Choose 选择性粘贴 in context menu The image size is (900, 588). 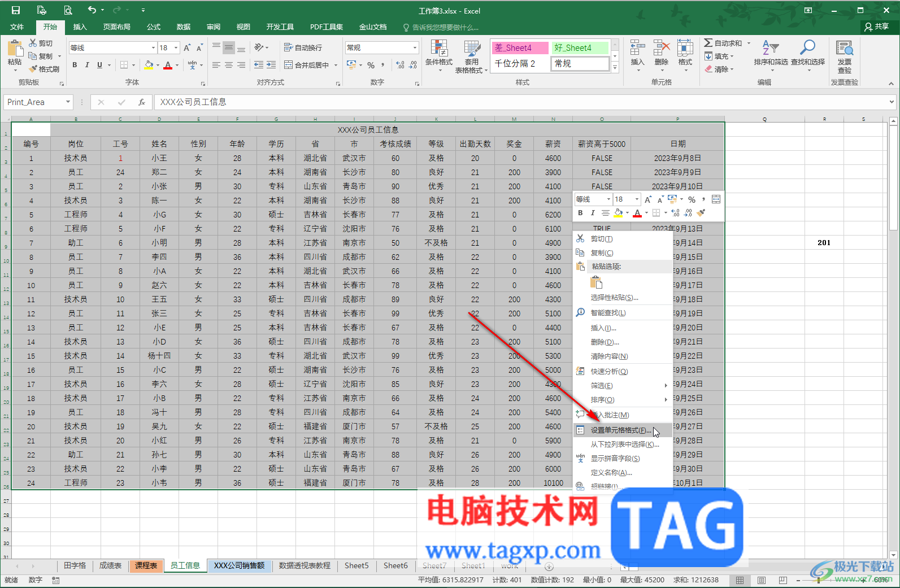(x=623, y=298)
